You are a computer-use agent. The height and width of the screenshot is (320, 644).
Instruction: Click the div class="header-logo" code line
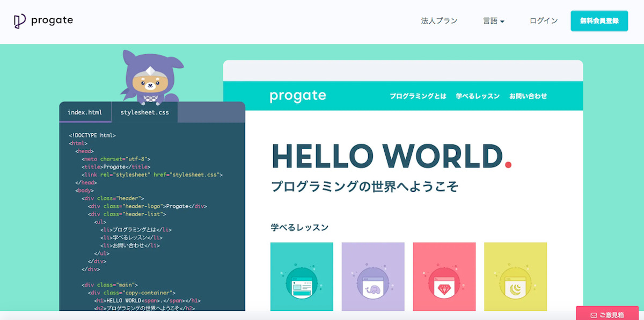[x=148, y=206]
